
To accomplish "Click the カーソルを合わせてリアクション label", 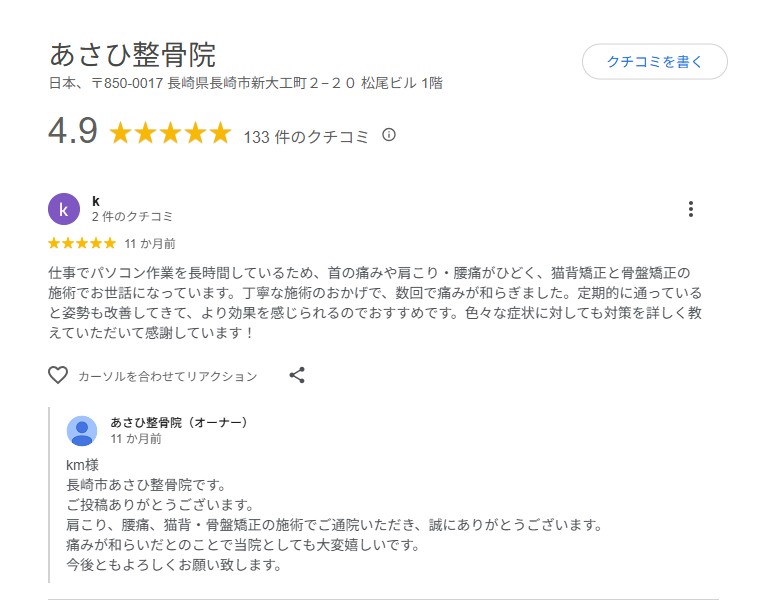I will (168, 377).
